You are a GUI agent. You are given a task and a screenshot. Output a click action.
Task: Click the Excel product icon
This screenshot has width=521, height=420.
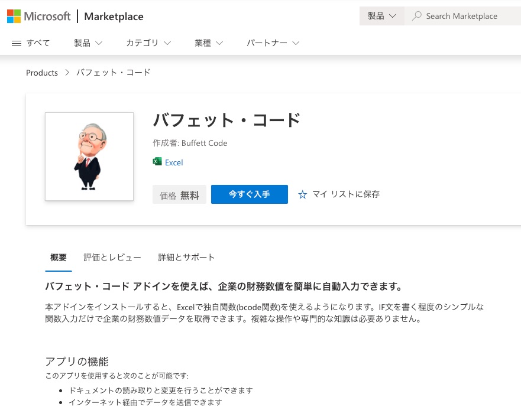coord(157,162)
